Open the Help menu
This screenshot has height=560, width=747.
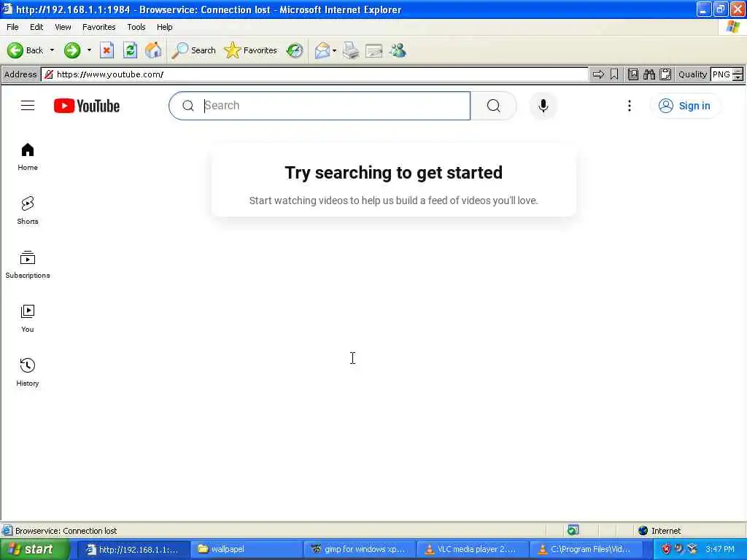tap(165, 27)
